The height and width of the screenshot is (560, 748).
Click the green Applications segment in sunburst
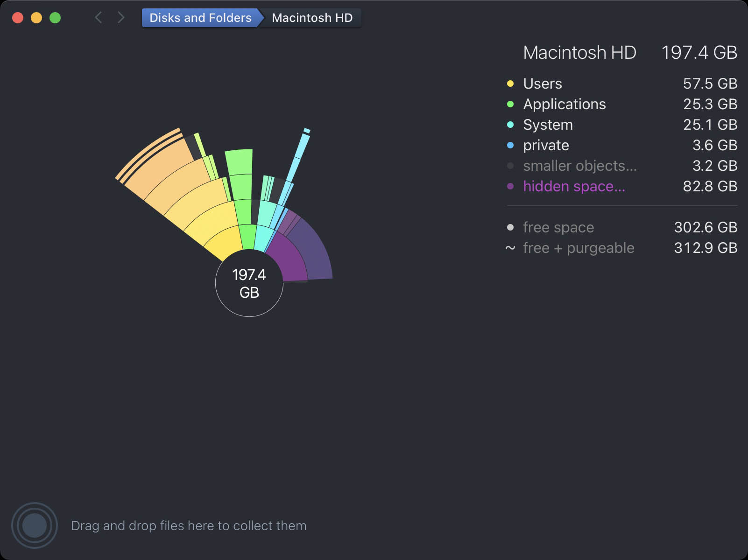tap(248, 237)
